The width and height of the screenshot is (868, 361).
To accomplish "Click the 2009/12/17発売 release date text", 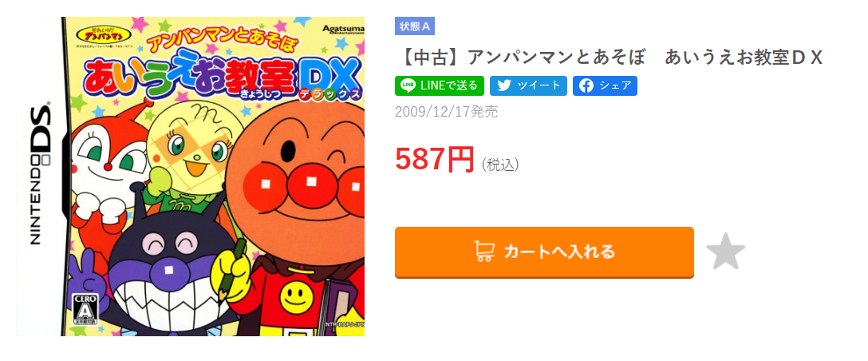I will pyautogui.click(x=446, y=112).
